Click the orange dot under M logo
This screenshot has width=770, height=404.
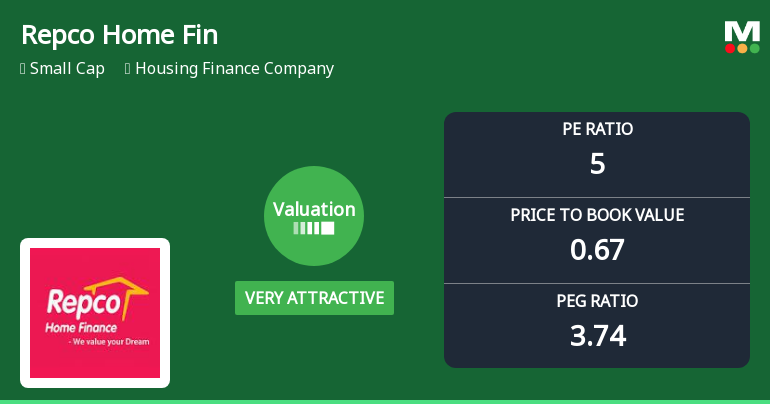coord(743,48)
